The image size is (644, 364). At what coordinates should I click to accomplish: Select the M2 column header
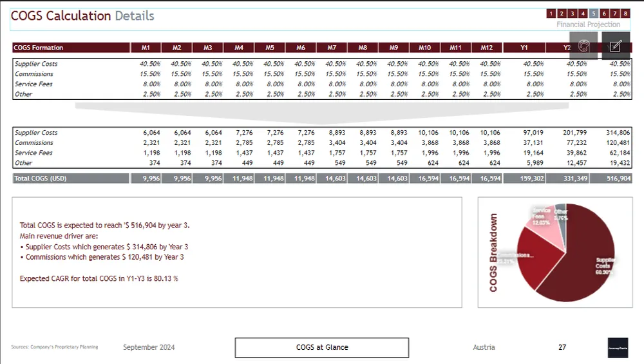click(176, 47)
